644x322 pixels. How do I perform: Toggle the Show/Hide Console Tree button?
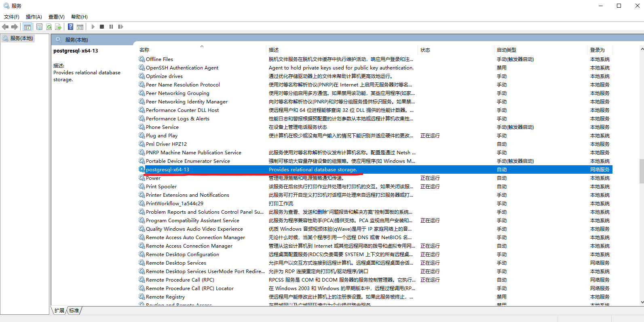coord(27,27)
